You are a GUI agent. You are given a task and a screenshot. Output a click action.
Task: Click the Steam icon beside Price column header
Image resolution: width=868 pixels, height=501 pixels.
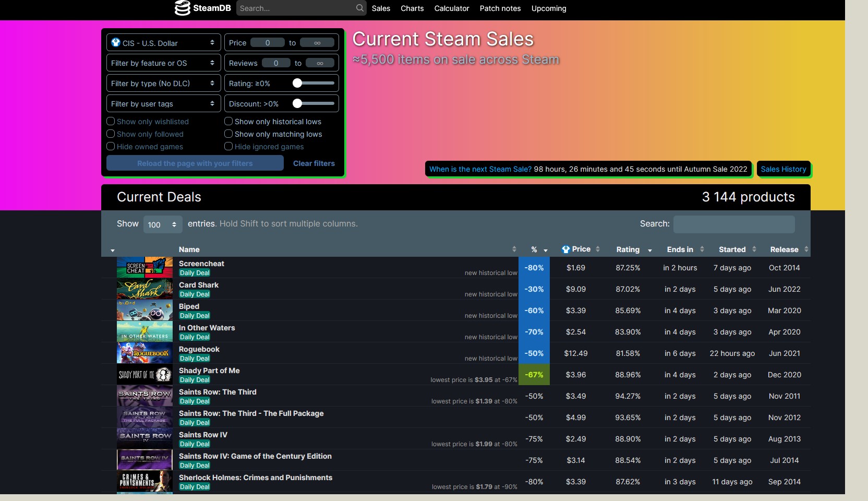pyautogui.click(x=565, y=249)
